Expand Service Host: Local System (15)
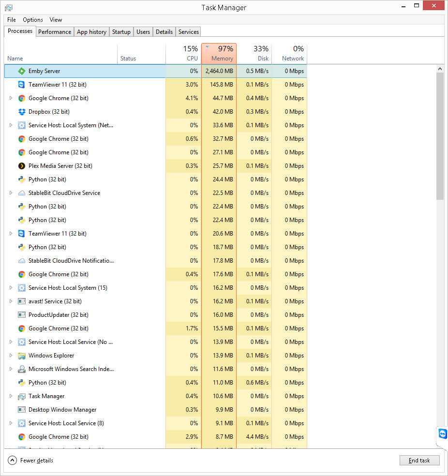The width and height of the screenshot is (448, 476). point(11,287)
